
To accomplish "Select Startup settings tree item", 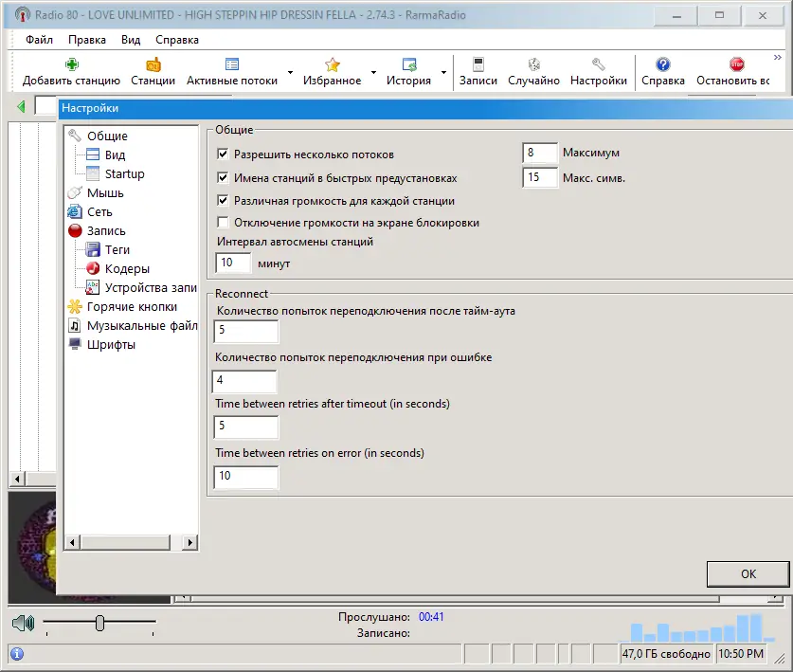I will (x=124, y=173).
